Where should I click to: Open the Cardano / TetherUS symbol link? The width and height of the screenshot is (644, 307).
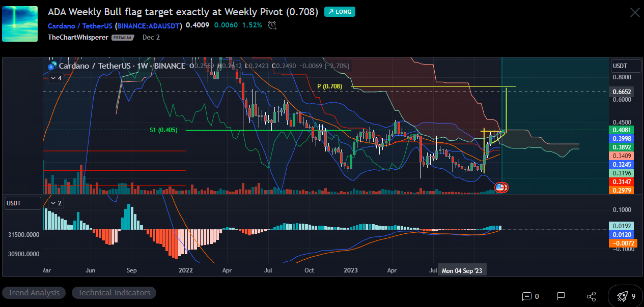click(x=115, y=25)
